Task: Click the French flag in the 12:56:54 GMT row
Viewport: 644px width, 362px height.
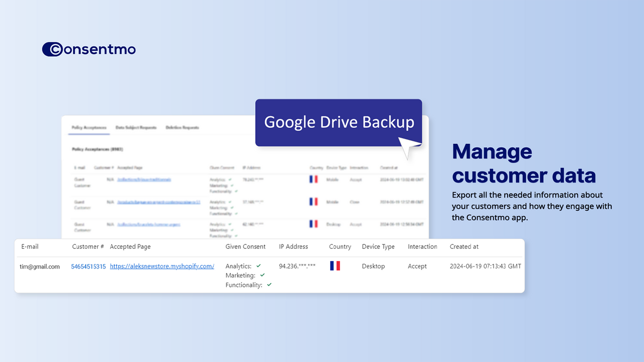Action: (313, 224)
